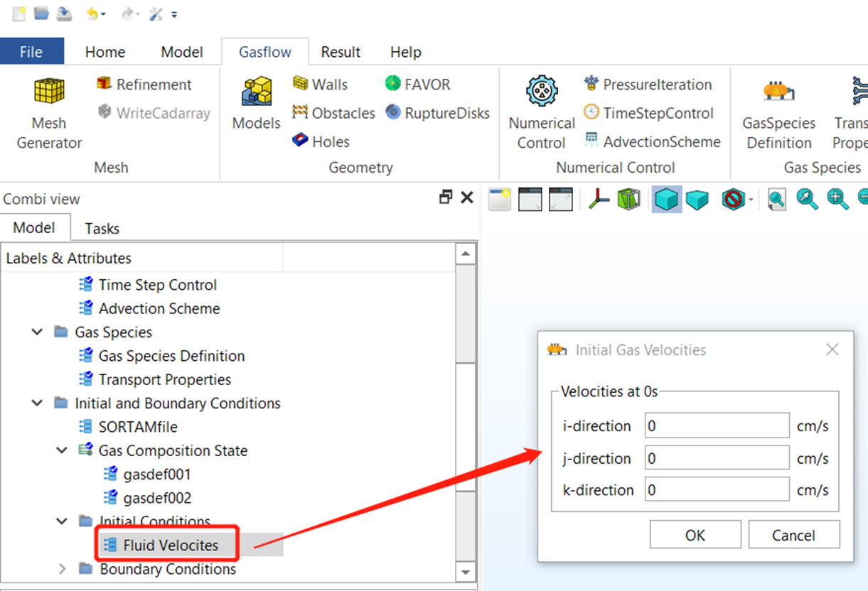This screenshot has height=591, width=868.
Task: Select the Fluid Velocites tree item
Action: (x=170, y=546)
